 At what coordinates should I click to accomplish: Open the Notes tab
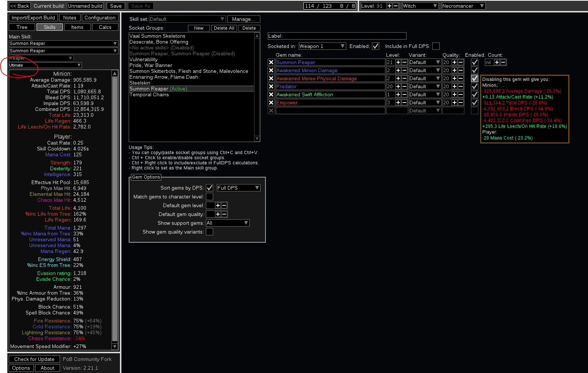pos(69,18)
